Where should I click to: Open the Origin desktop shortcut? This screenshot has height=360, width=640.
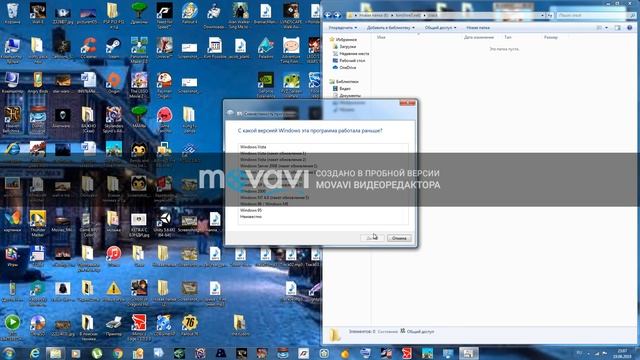(x=113, y=83)
